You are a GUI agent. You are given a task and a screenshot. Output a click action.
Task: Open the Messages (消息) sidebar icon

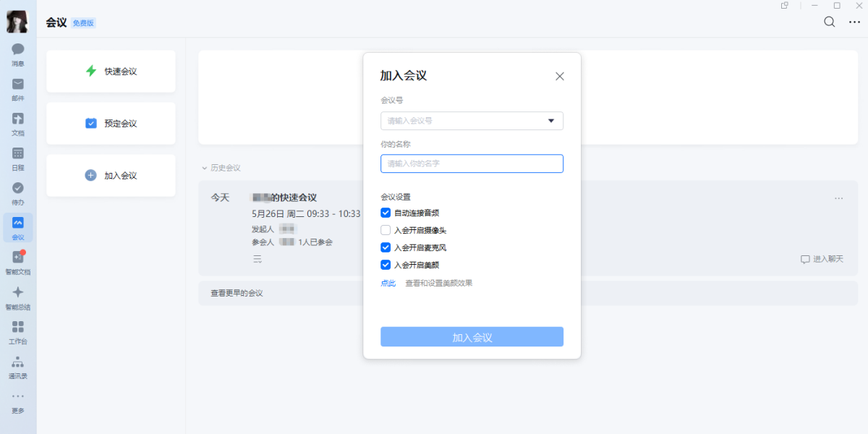tap(18, 54)
